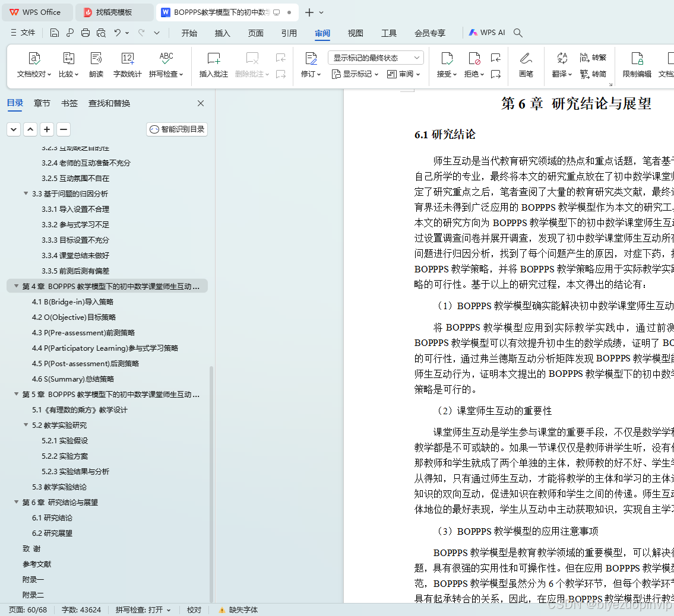674x616 pixels.
Task: Switch to 视图 ribbon tab
Action: [356, 33]
